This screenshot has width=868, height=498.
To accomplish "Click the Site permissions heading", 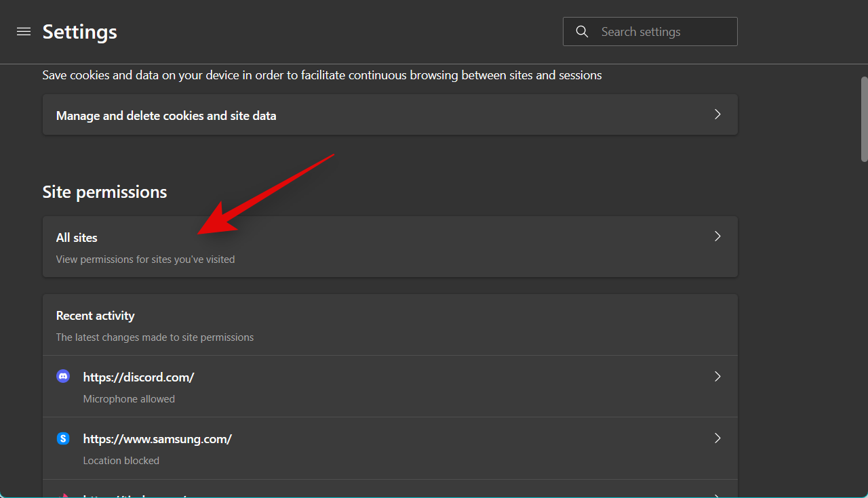I will 104,192.
